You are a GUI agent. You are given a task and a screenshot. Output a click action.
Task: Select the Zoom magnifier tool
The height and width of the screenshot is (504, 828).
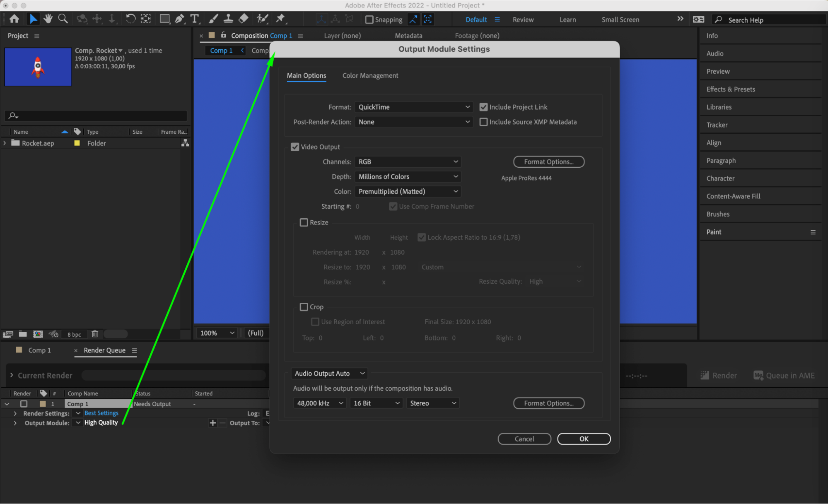pyautogui.click(x=63, y=19)
